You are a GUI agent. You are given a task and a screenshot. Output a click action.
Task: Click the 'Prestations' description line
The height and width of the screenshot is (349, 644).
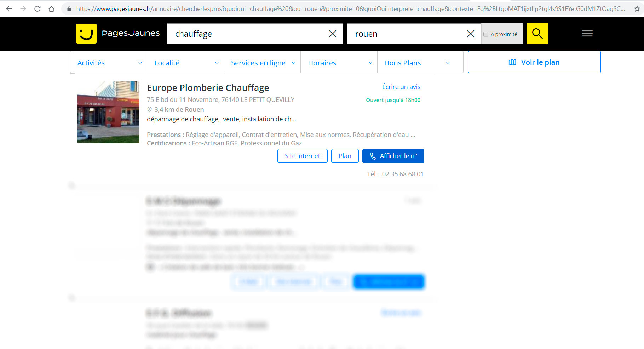[x=281, y=135]
